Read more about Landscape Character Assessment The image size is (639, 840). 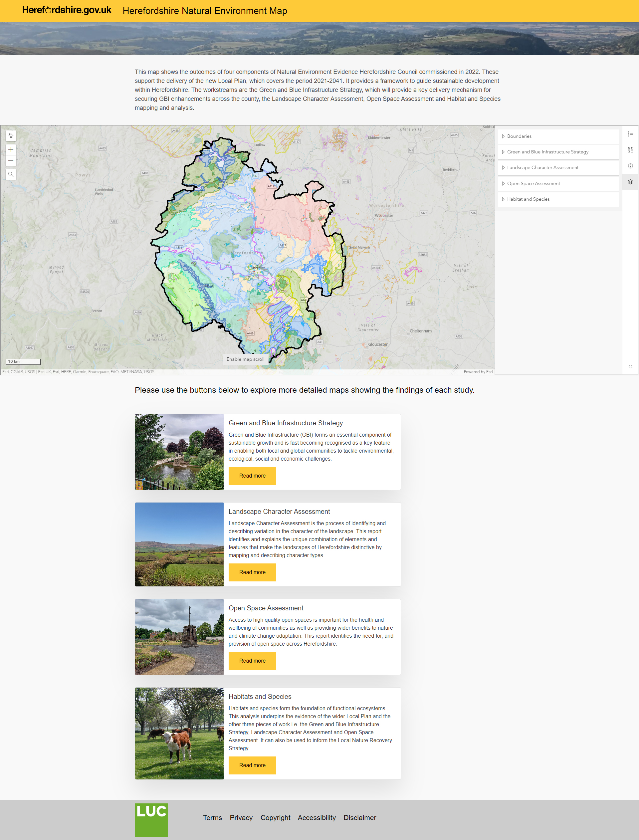click(252, 572)
